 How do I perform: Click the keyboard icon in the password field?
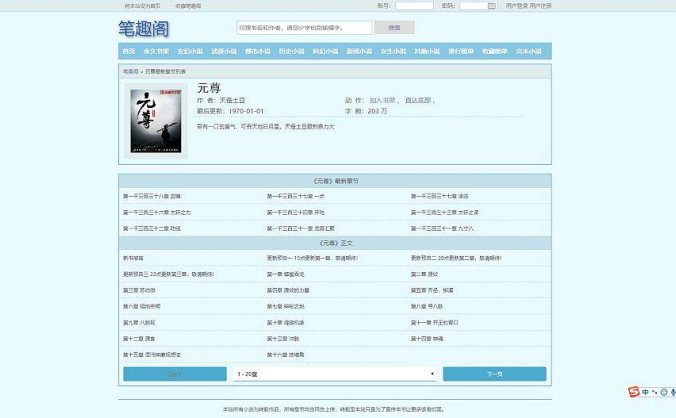pos(491,6)
